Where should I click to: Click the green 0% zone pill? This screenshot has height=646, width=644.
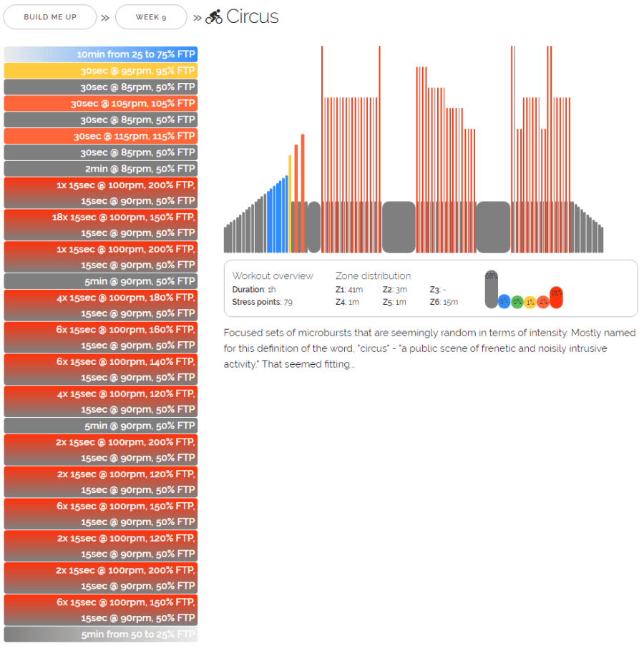point(517,302)
